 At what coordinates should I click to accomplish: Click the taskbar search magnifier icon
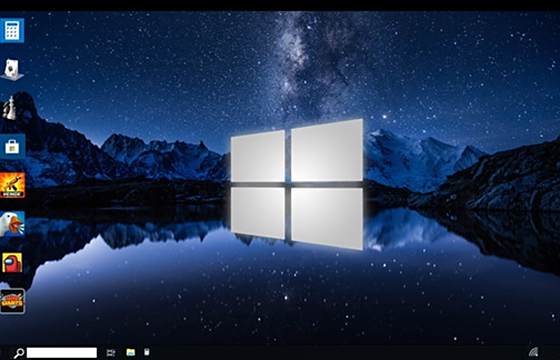[19, 353]
